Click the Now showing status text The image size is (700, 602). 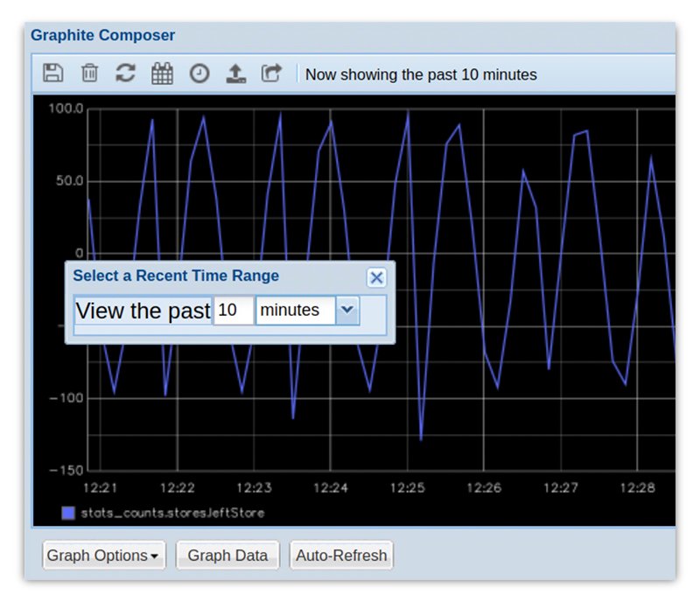(419, 75)
